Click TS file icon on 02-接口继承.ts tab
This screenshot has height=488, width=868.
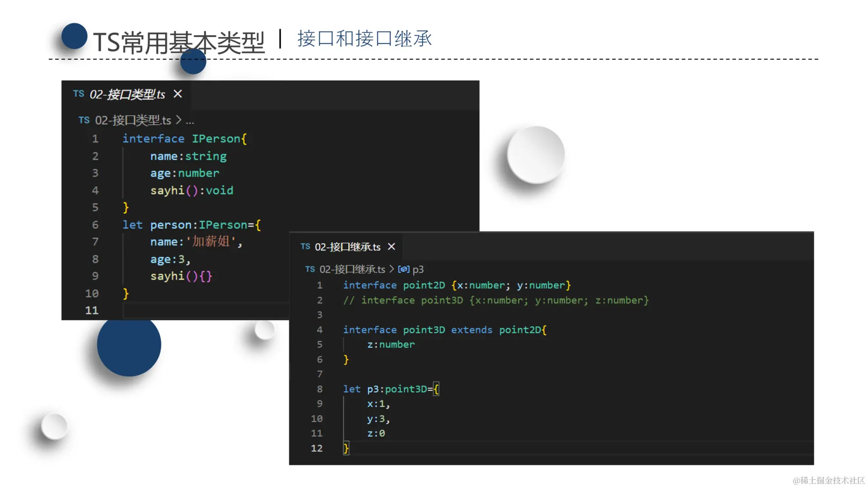click(x=306, y=247)
